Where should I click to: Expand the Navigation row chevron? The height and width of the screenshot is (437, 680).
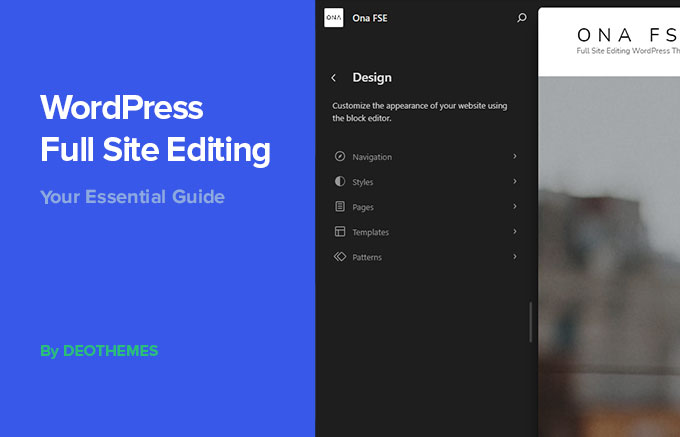click(515, 156)
